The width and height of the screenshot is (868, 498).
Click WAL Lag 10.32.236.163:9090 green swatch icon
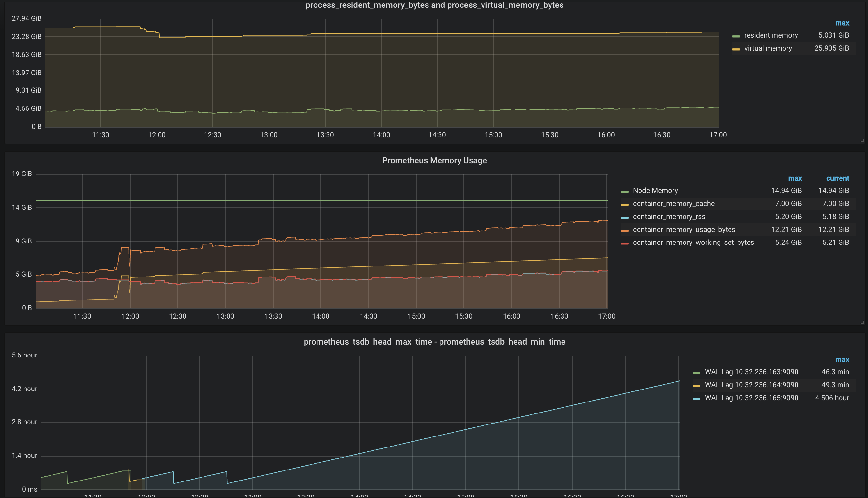click(696, 373)
